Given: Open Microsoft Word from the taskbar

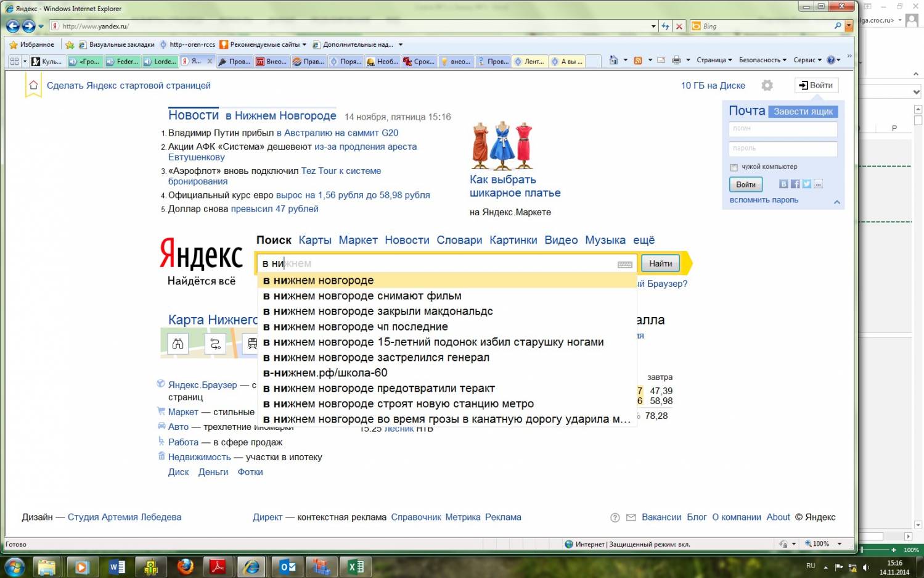Looking at the screenshot, I should [117, 566].
